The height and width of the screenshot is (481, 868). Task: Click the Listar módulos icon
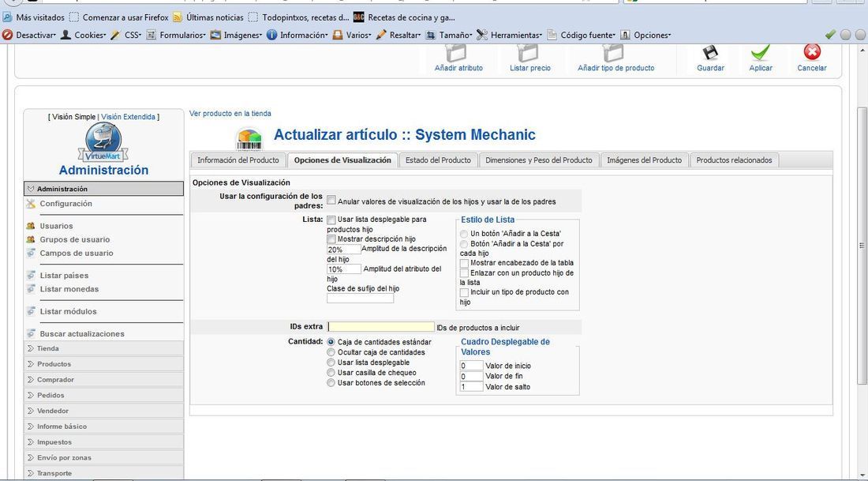point(31,311)
